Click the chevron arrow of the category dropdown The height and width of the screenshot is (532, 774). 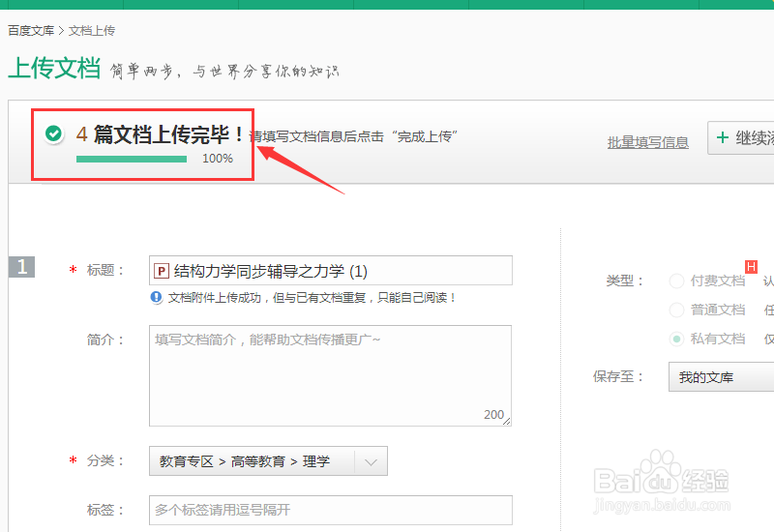372,462
